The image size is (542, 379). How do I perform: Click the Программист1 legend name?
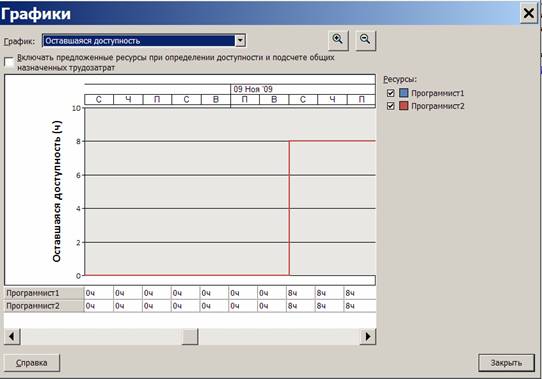click(438, 93)
